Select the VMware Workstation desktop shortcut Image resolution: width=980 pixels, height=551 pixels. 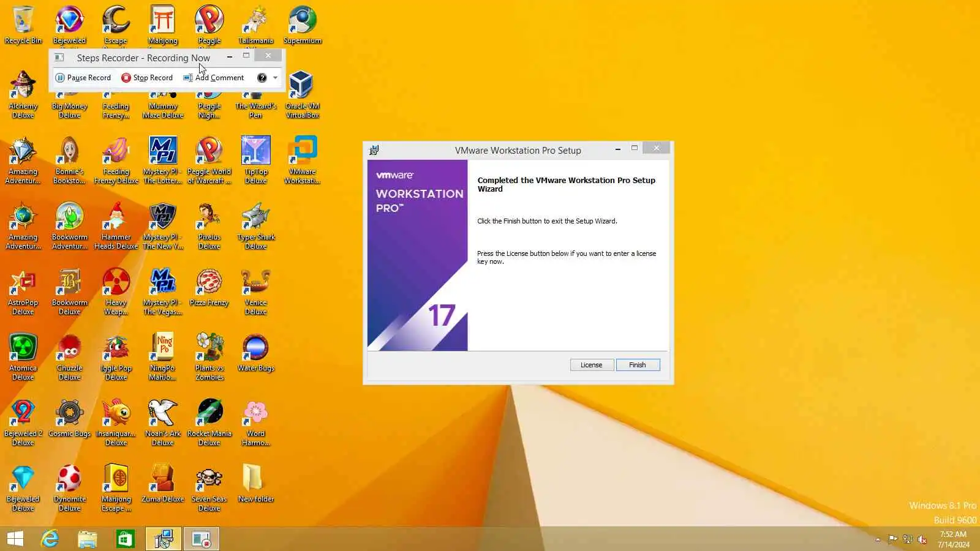click(x=303, y=160)
